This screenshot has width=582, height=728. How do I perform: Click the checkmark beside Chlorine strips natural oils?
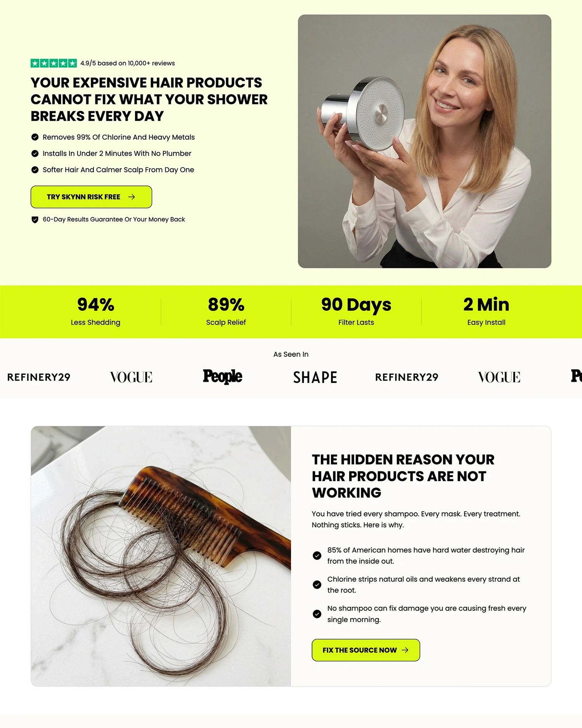coord(317,585)
